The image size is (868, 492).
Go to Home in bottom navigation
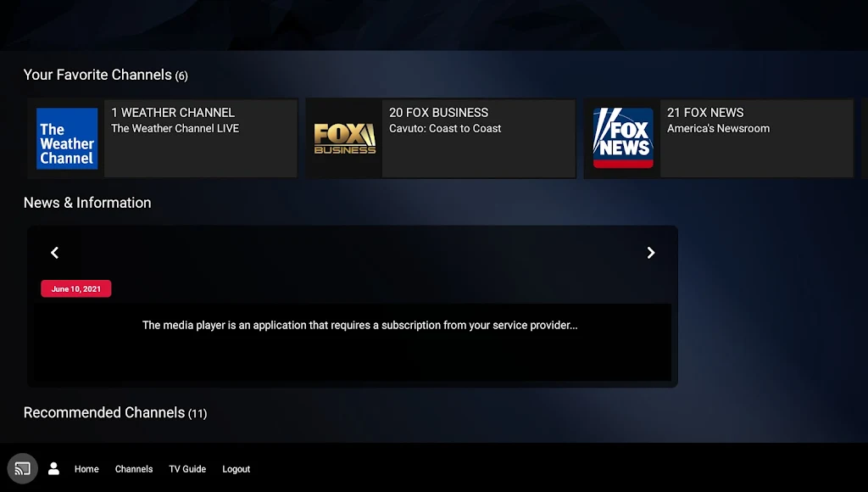click(x=86, y=469)
